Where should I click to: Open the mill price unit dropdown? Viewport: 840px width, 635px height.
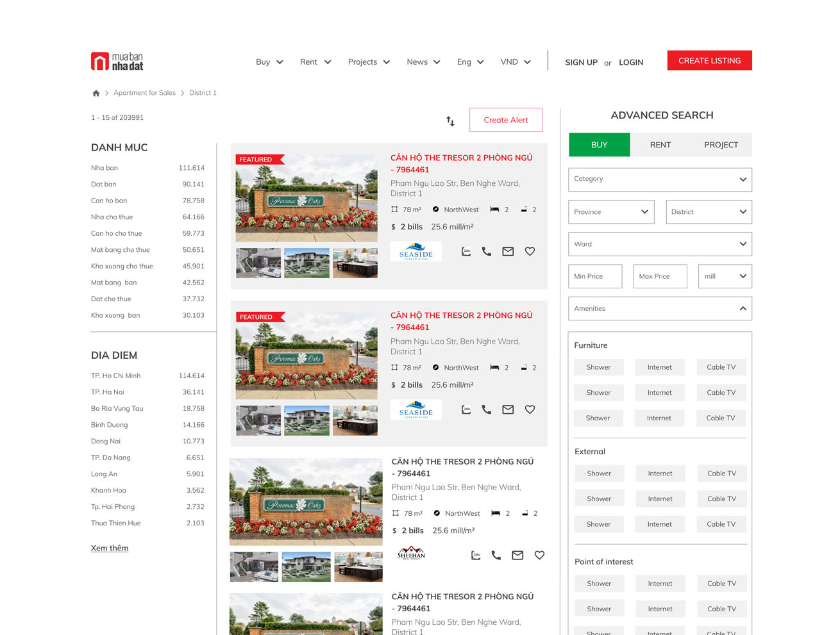point(725,276)
